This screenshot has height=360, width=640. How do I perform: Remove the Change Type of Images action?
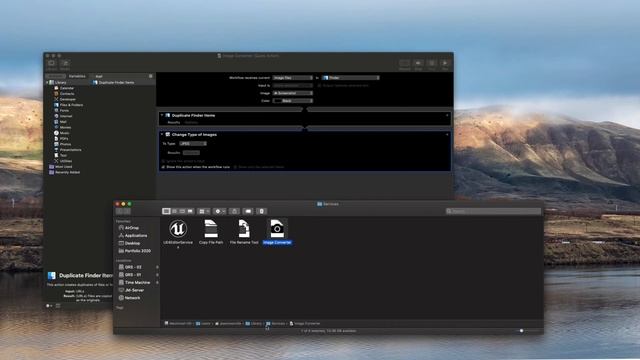pos(447,134)
